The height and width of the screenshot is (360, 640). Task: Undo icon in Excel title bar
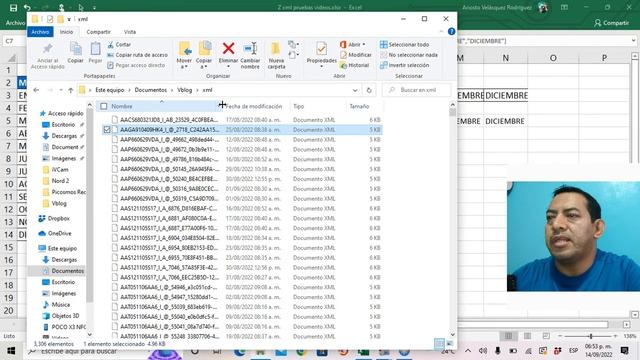[x=27, y=7]
